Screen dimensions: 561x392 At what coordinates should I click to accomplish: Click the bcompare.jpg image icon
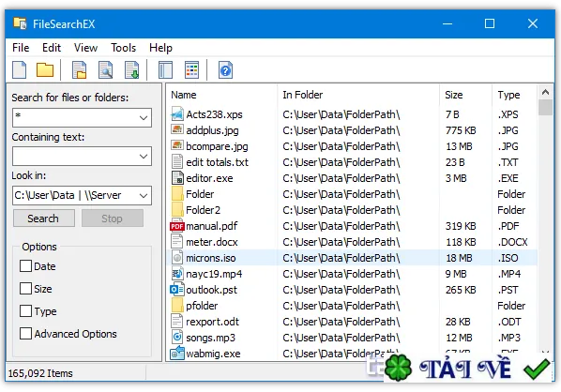pos(177,145)
